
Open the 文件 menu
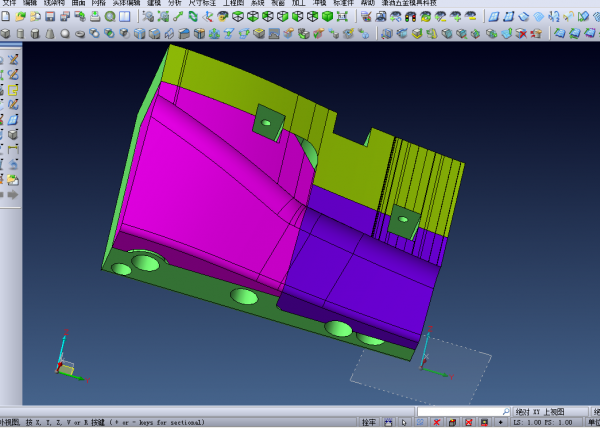10,4
